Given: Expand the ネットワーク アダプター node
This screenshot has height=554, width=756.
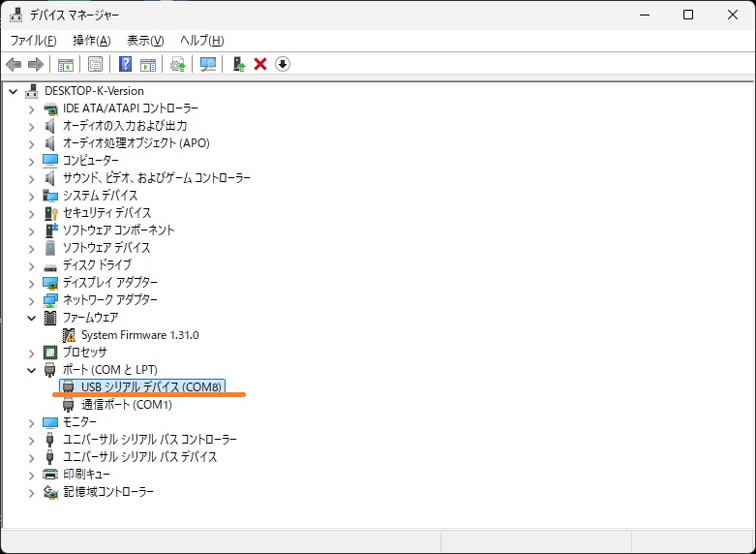Looking at the screenshot, I should pos(31,300).
